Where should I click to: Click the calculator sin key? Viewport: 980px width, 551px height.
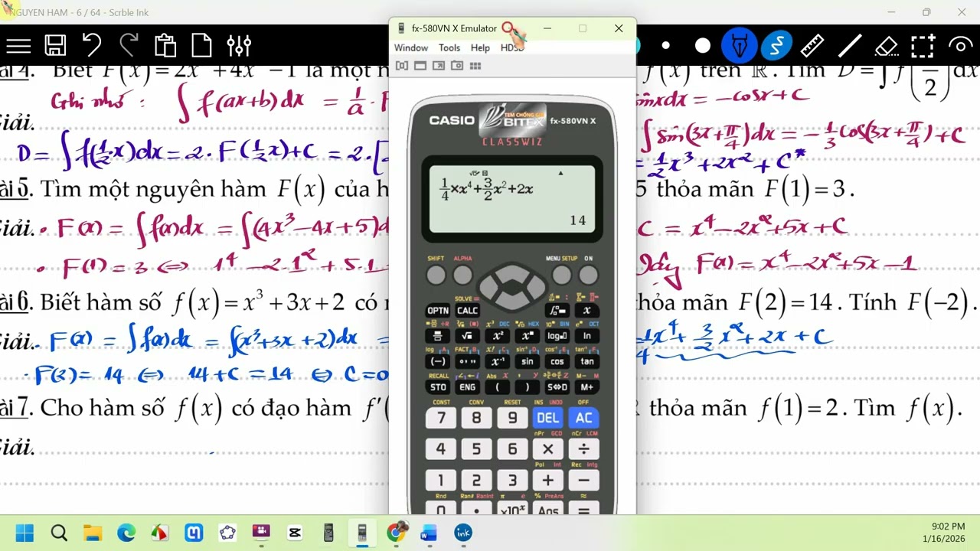(x=527, y=361)
